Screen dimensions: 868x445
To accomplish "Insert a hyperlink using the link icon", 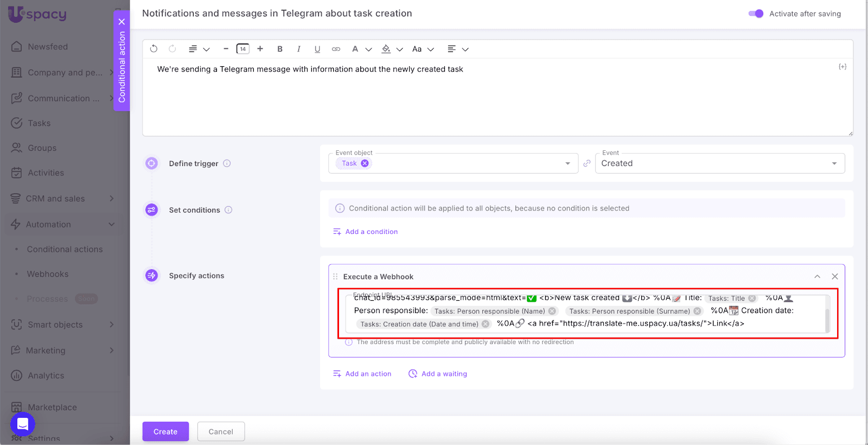I will point(336,49).
